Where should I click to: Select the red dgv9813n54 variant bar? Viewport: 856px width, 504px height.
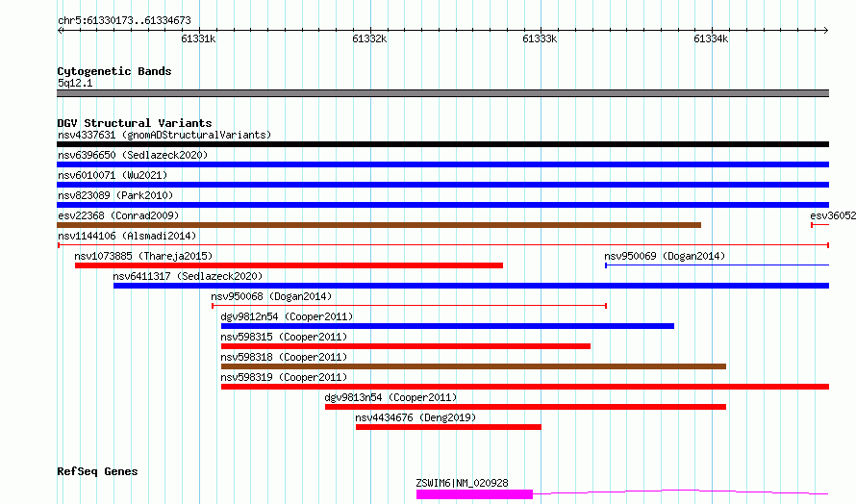pos(525,407)
